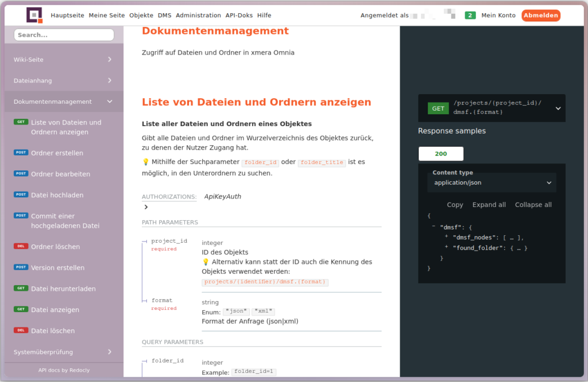Expand the Dateianhang sidebar section

click(109, 81)
